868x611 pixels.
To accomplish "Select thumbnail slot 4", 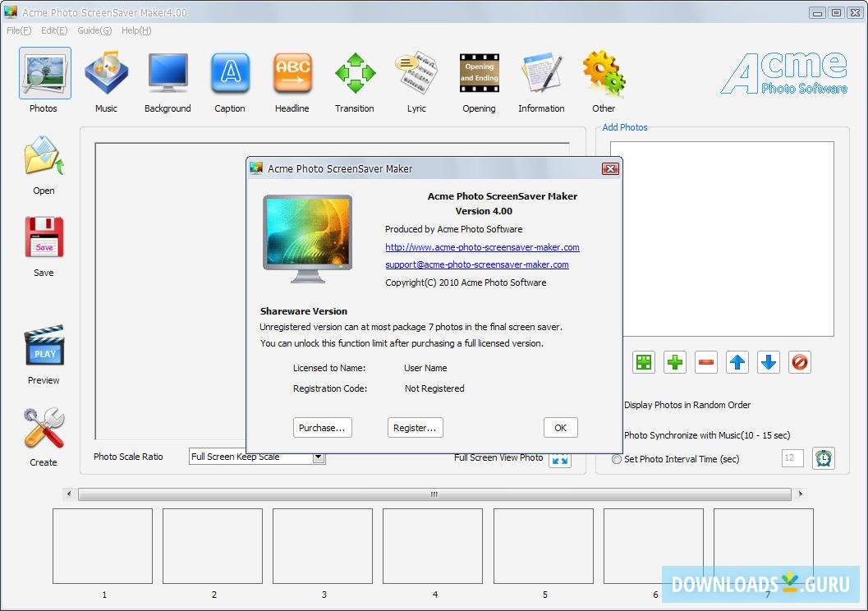I will [x=433, y=546].
